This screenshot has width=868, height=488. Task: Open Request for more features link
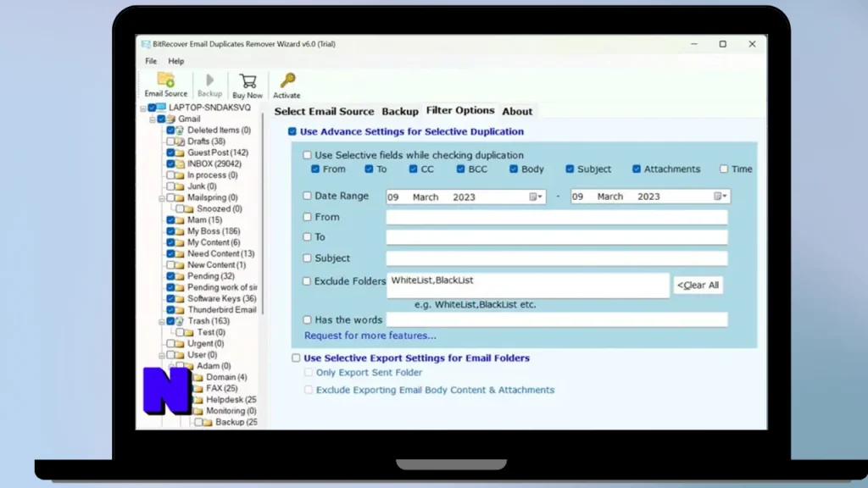click(x=370, y=335)
